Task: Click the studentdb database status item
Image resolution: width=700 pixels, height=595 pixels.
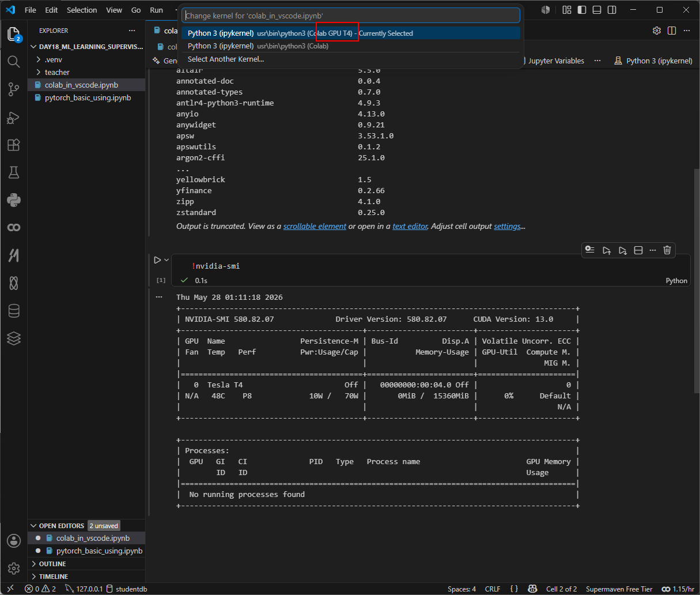Action: click(127, 589)
